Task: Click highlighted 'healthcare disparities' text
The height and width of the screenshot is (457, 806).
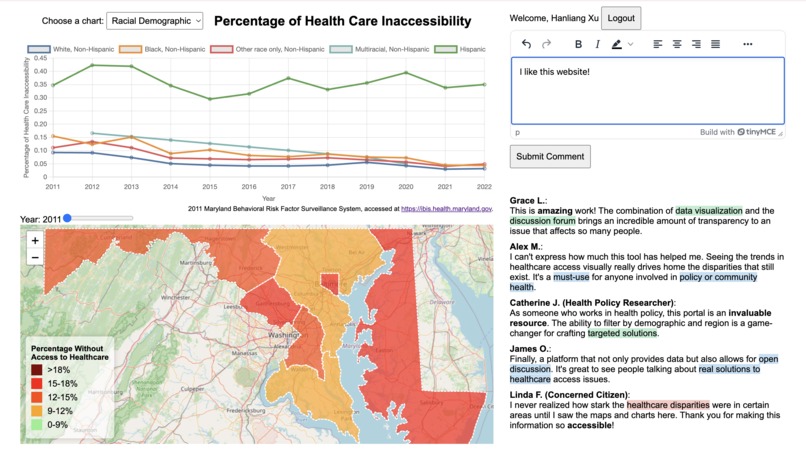Action: (x=668, y=405)
